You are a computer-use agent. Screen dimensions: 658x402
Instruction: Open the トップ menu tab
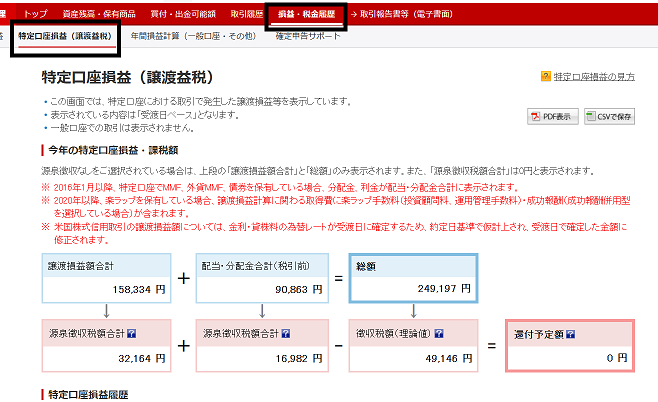34,15
